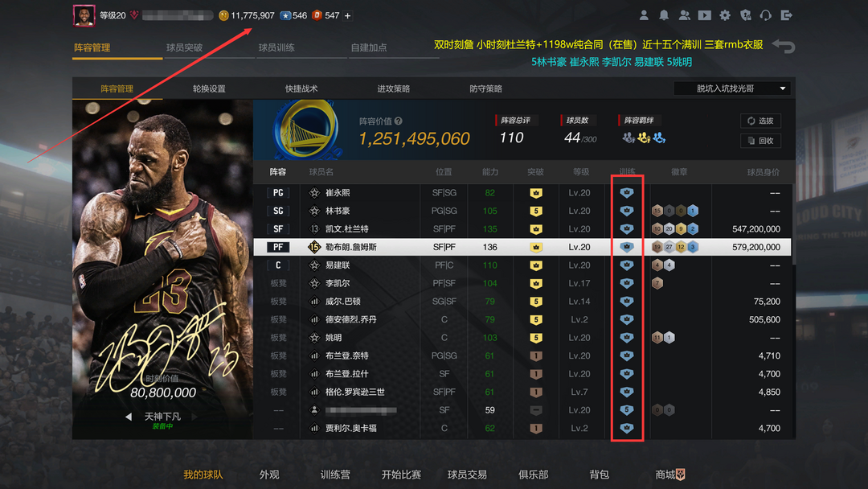Open 球员交易 in bottom navigation
Image resolution: width=868 pixels, height=489 pixels.
(x=467, y=475)
